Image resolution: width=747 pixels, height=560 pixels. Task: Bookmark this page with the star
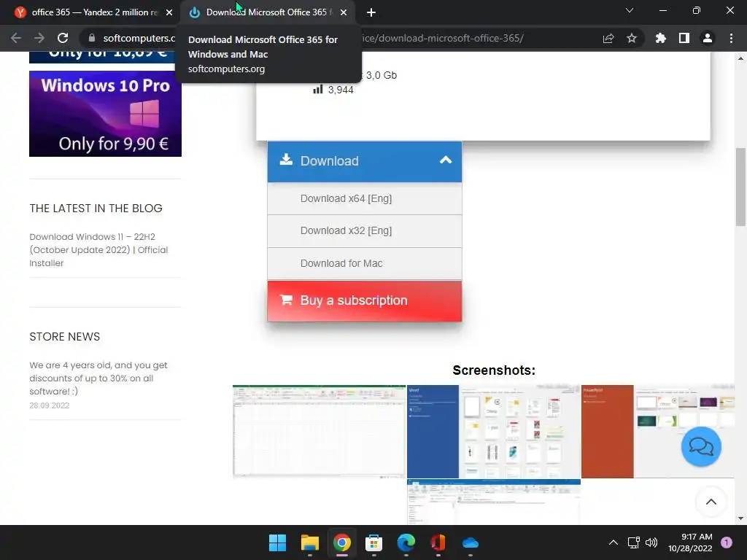click(632, 38)
